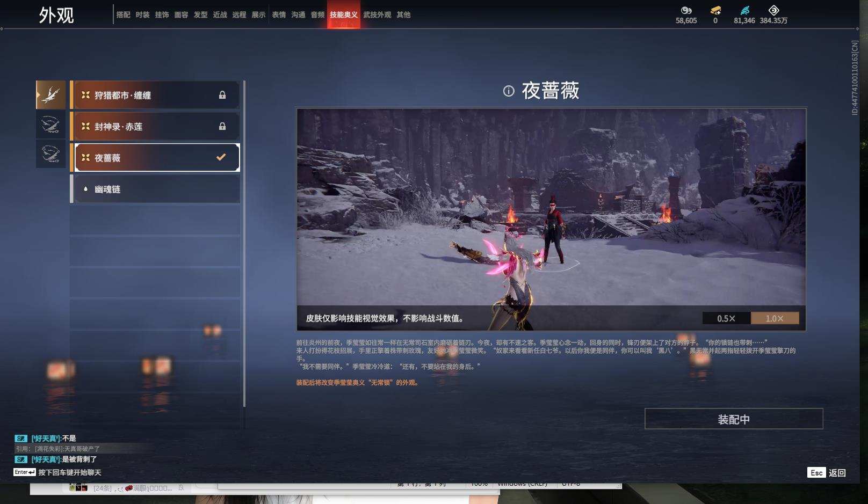The image size is (868, 504).
Task: Click the chat channel badge beside 是被背刺了
Action: point(21,459)
